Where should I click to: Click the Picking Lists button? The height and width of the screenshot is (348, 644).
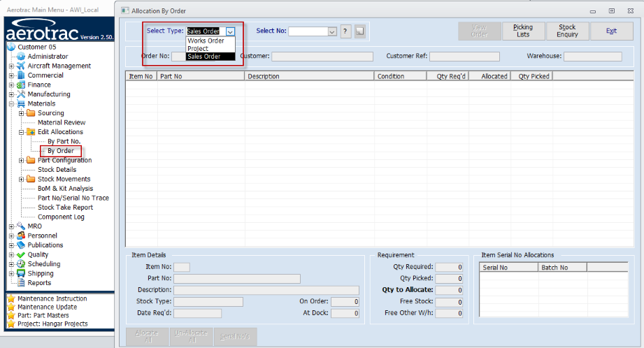(x=523, y=31)
